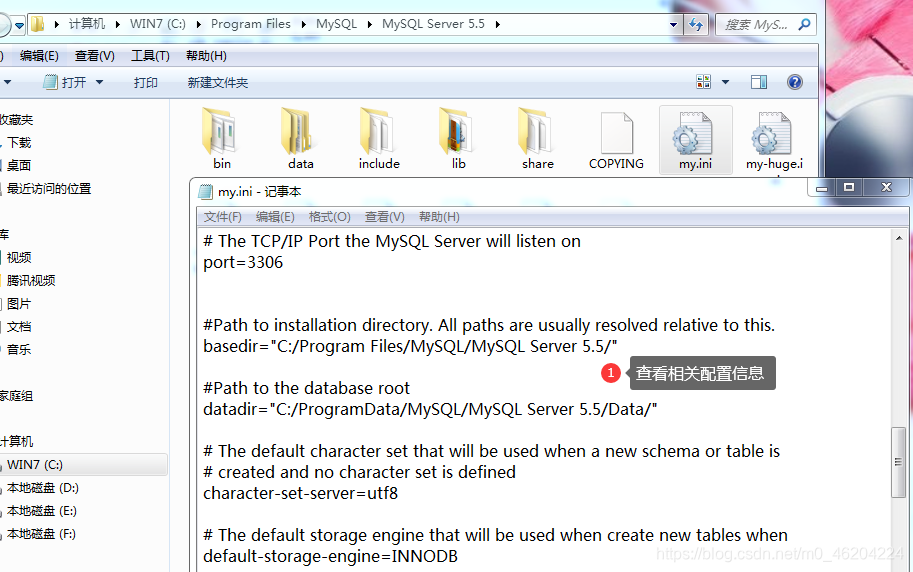
Task: Open the data folder
Action: [x=299, y=139]
